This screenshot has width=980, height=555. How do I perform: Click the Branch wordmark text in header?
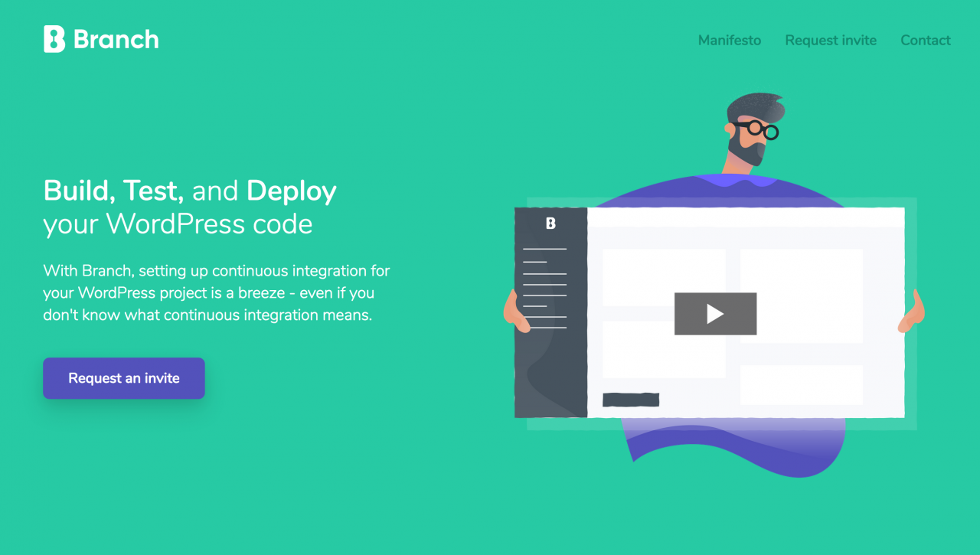coord(116,39)
